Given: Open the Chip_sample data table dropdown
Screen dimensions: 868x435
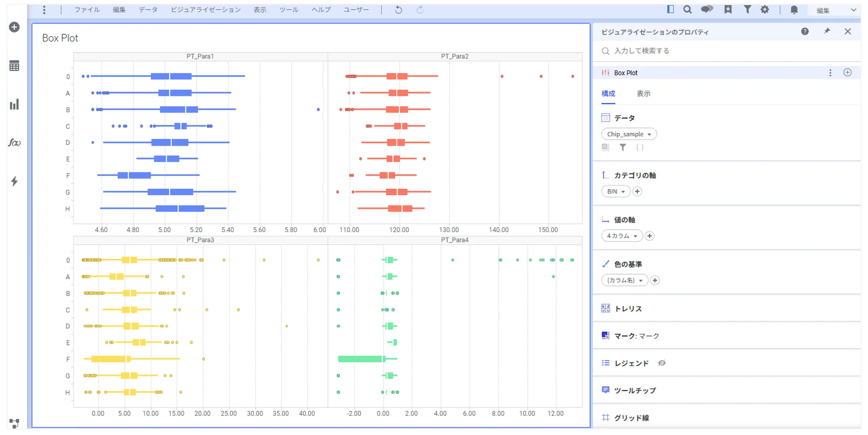Looking at the screenshot, I should tap(629, 134).
